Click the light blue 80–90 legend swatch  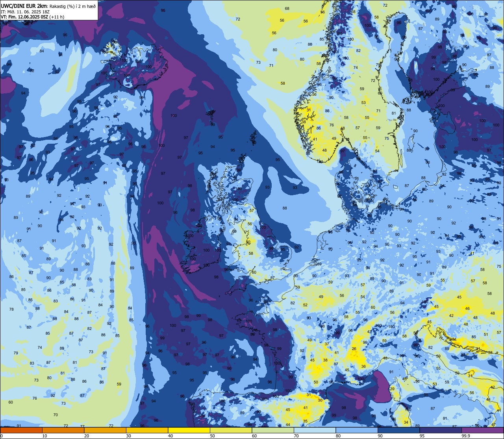(x=357, y=430)
